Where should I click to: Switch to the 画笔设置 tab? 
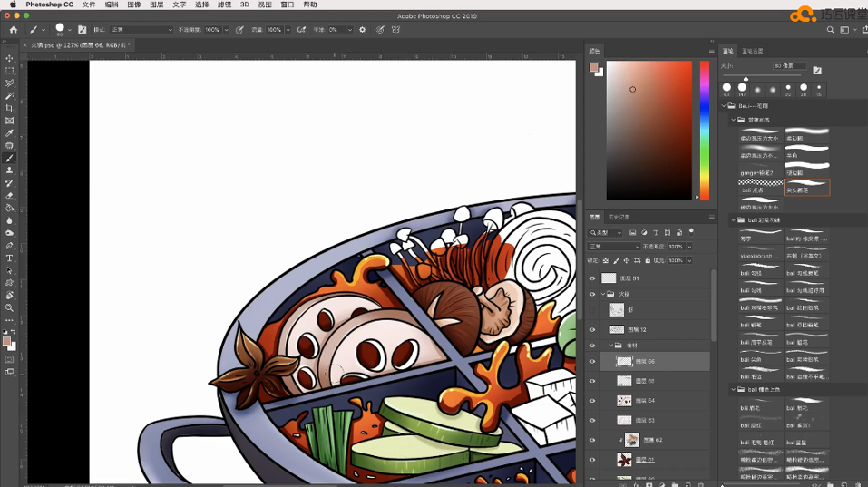(x=752, y=51)
